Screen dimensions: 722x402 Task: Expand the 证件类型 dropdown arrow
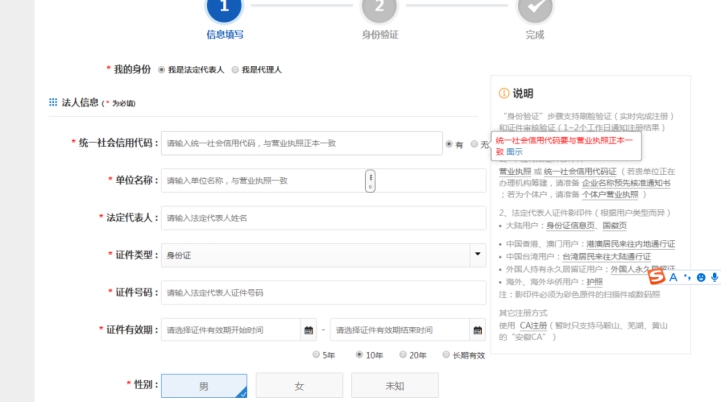pyautogui.click(x=477, y=255)
